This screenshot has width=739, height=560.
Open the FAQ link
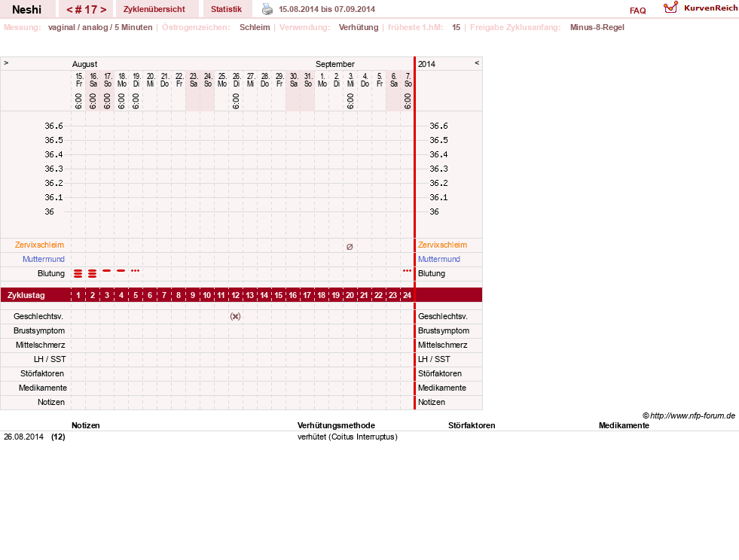637,11
